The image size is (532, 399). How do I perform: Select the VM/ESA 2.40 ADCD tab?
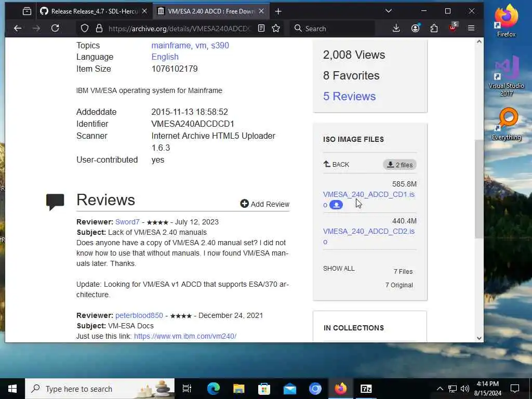(210, 11)
